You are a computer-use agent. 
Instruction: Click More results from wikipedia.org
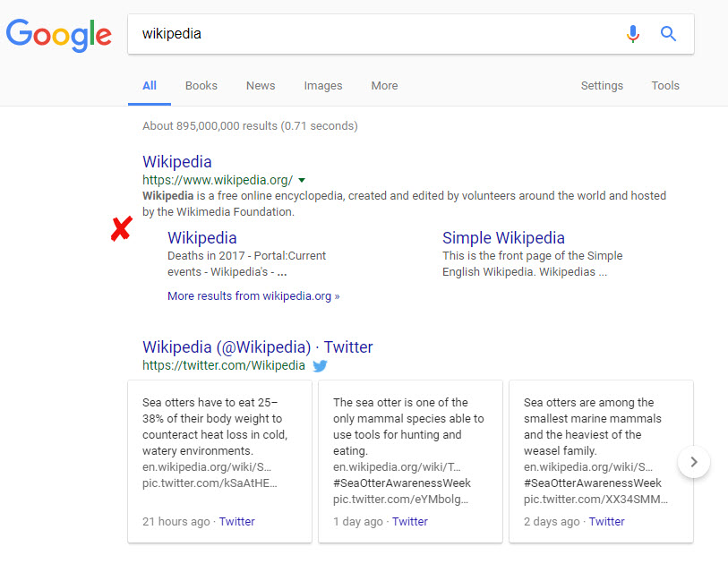click(253, 295)
